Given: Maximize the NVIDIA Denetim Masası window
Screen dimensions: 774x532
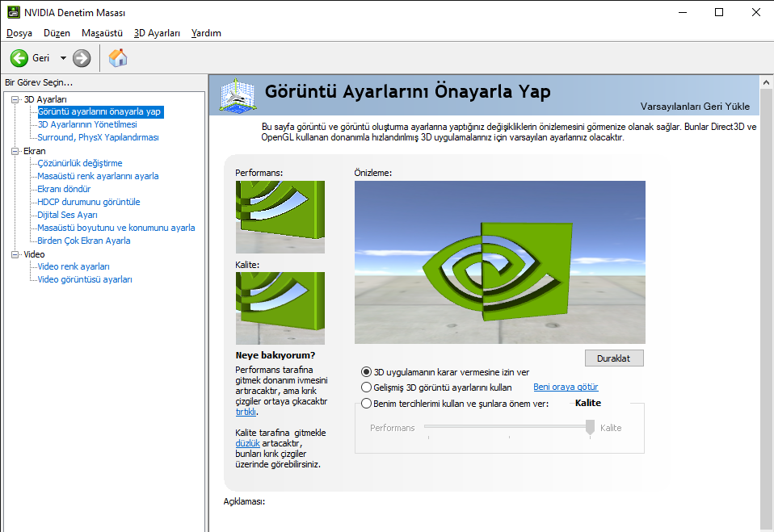Looking at the screenshot, I should 719,12.
